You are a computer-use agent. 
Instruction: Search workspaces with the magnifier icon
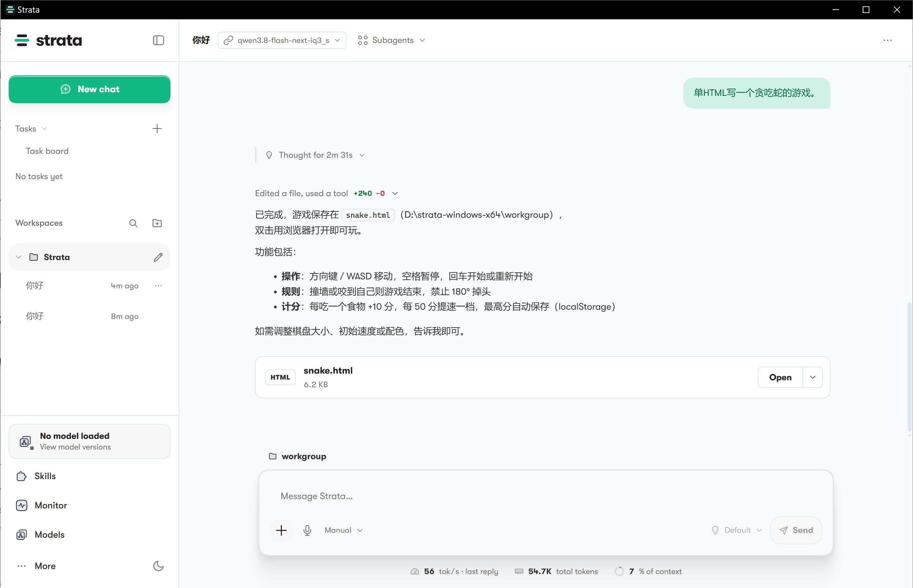coord(133,223)
